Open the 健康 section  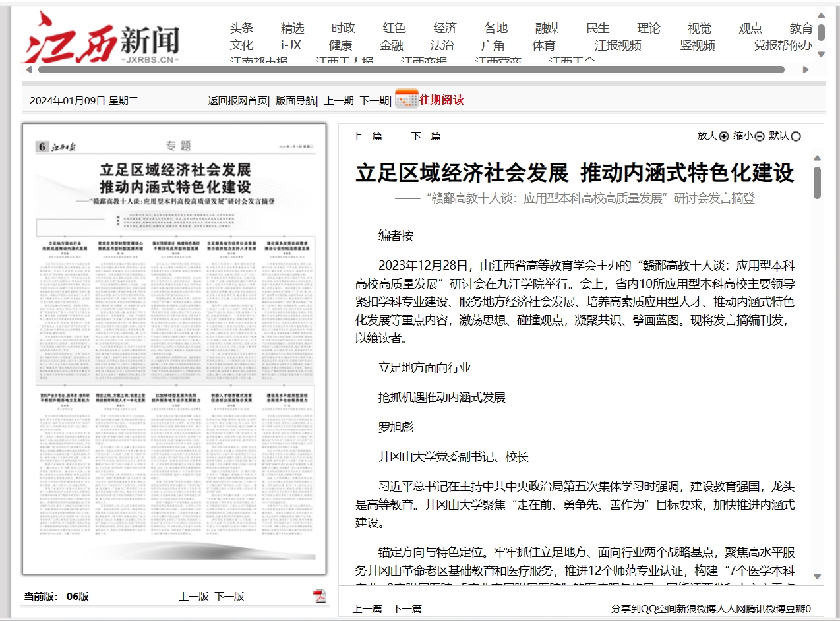click(341, 45)
